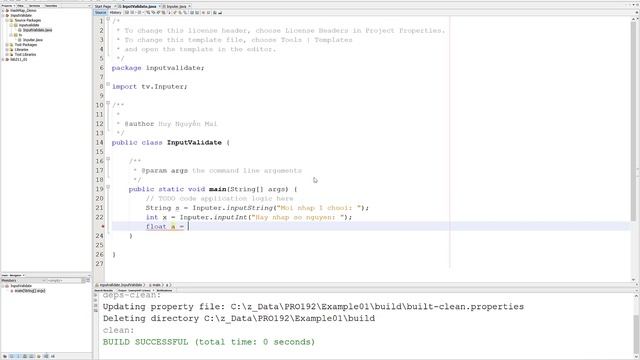Expand the HashMap_Demo project node
Screen dimensions: 640x360
[x=3, y=10]
